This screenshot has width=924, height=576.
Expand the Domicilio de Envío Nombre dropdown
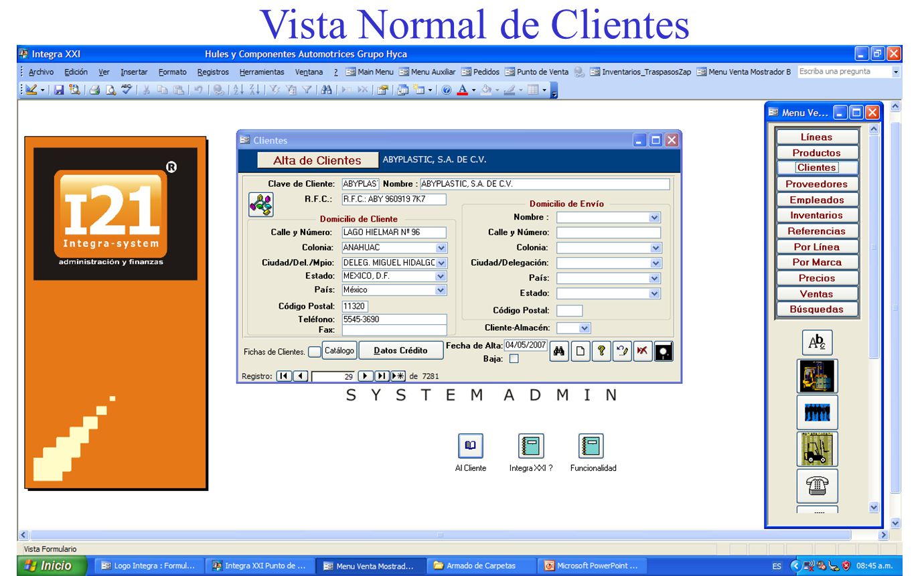(x=654, y=217)
